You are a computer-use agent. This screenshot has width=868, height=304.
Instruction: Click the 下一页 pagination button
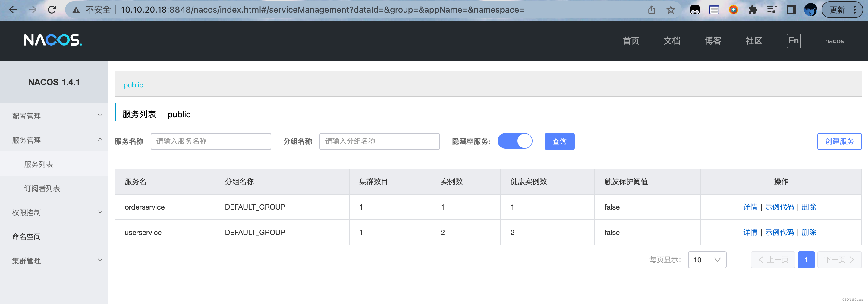tap(839, 259)
